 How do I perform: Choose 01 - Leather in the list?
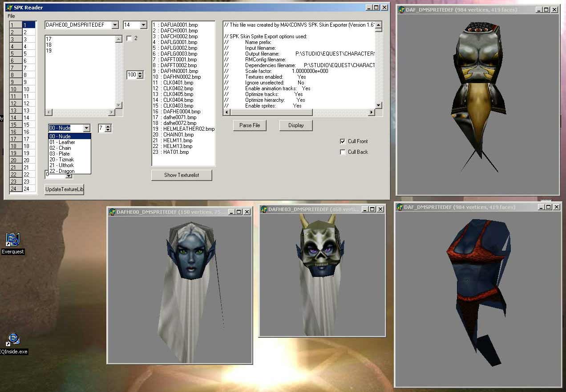pyautogui.click(x=69, y=142)
